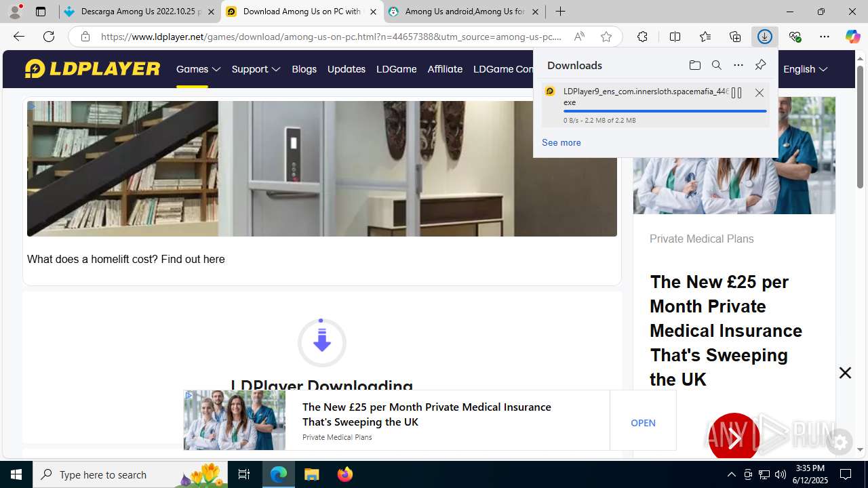Go back to the previous page
This screenshot has height=488, width=868.
point(19,37)
